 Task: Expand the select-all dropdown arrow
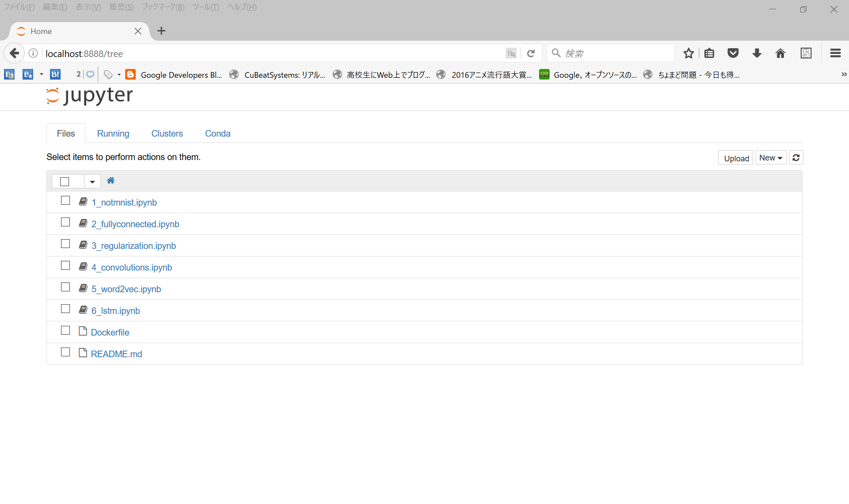[x=92, y=182]
